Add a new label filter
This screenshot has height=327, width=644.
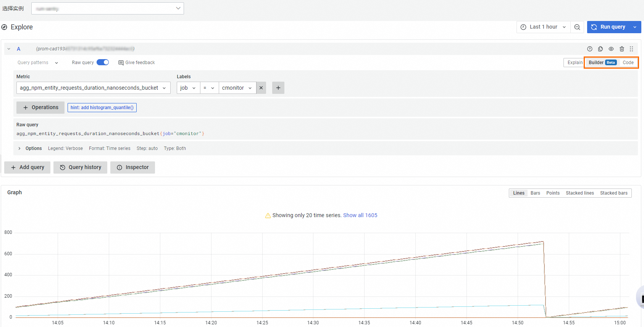[x=278, y=88]
